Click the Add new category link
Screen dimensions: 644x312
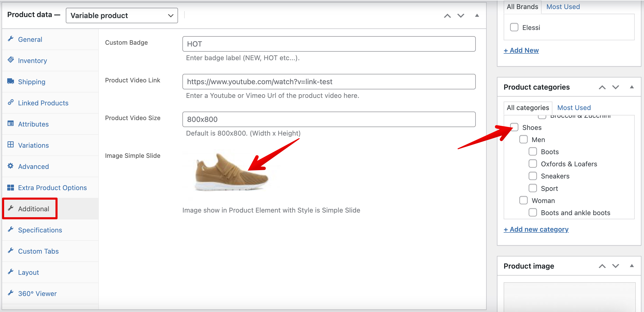536,229
